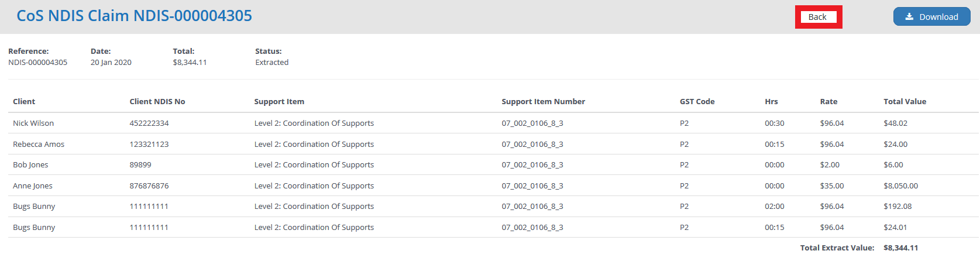Click the Download button label
This screenshot has height=261, width=980.
(938, 17)
